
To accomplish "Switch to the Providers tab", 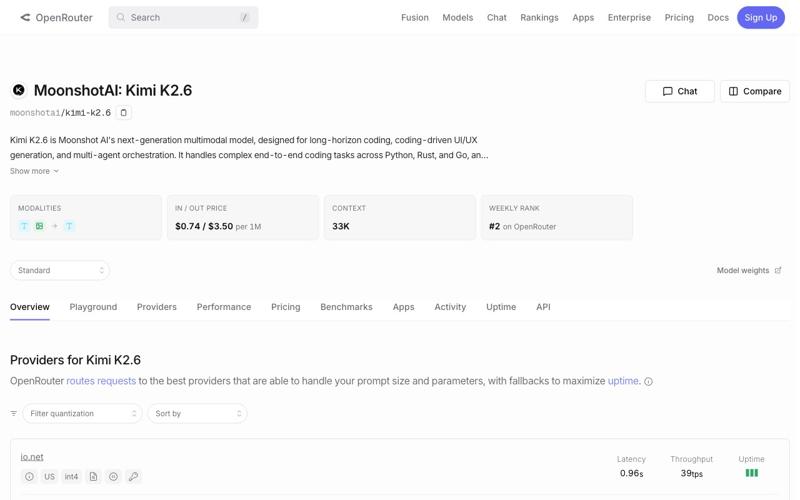I will 157,307.
